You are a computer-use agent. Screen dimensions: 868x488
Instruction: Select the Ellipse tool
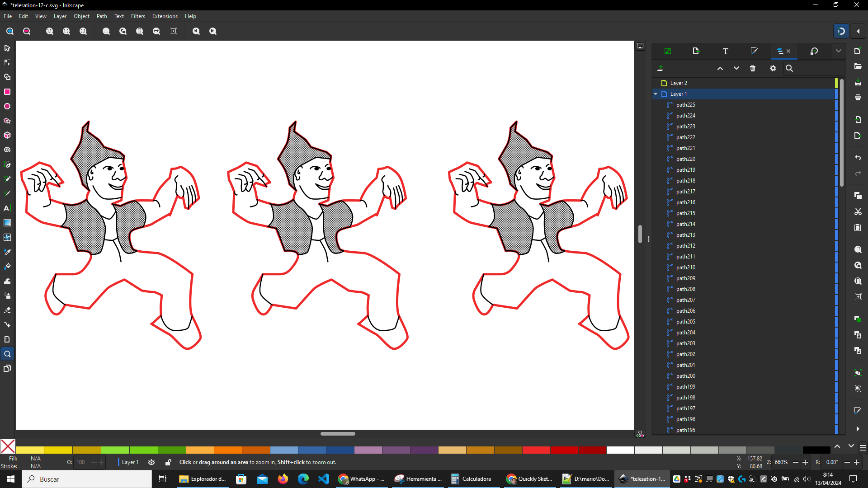click(x=7, y=106)
